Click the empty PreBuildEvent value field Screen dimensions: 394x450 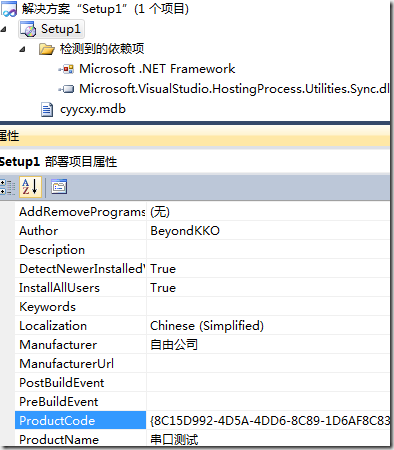268,402
